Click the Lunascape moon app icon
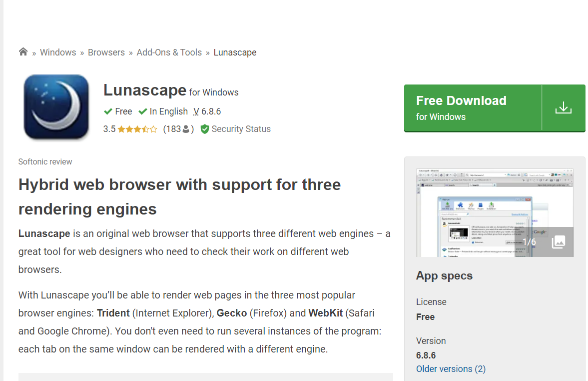Screen dimensions: 588x381 [56, 106]
